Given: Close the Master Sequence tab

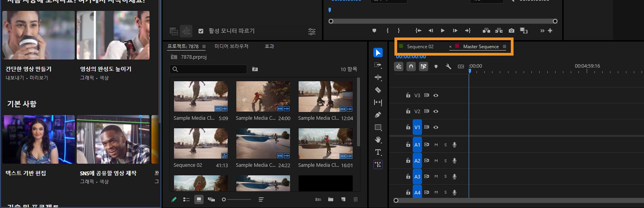Looking at the screenshot, I should [450, 47].
